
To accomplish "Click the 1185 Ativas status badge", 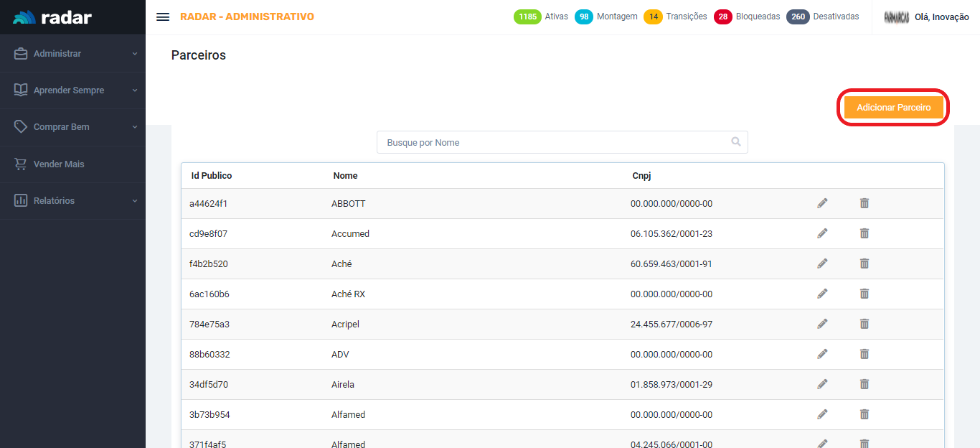I will point(527,17).
